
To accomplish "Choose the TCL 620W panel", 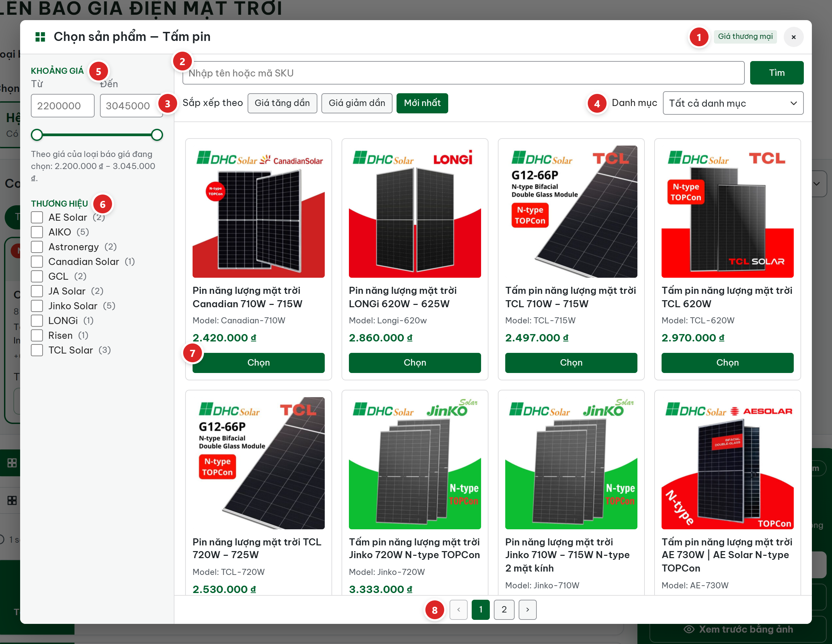I will pyautogui.click(x=727, y=363).
